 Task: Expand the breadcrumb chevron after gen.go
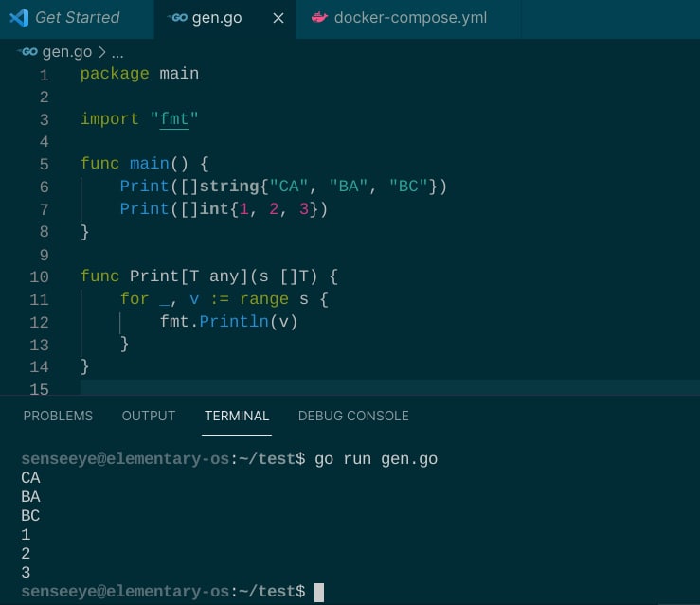click(x=102, y=52)
